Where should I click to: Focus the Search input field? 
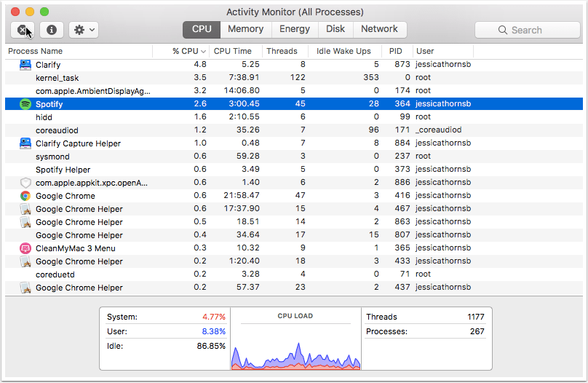(528, 30)
